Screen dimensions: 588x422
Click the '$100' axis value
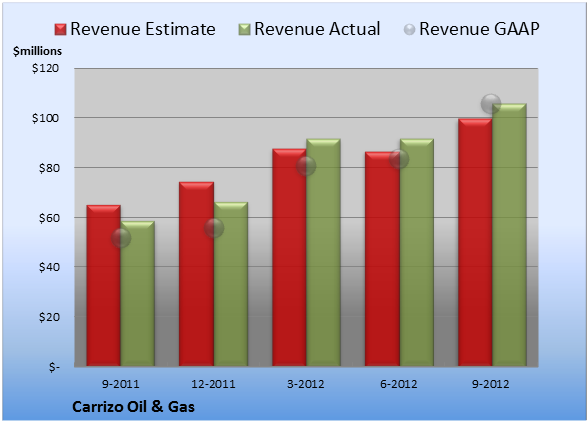pos(45,118)
